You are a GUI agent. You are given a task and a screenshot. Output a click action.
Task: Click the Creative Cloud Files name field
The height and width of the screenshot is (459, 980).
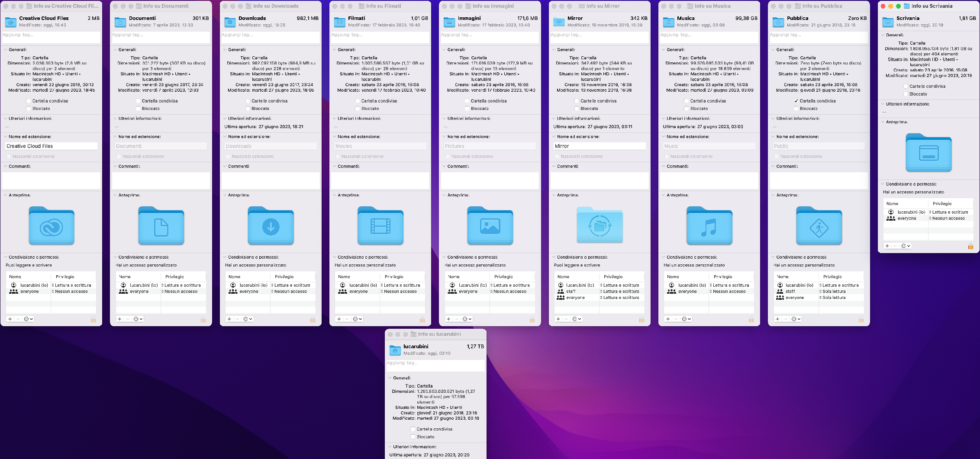pyautogui.click(x=52, y=146)
